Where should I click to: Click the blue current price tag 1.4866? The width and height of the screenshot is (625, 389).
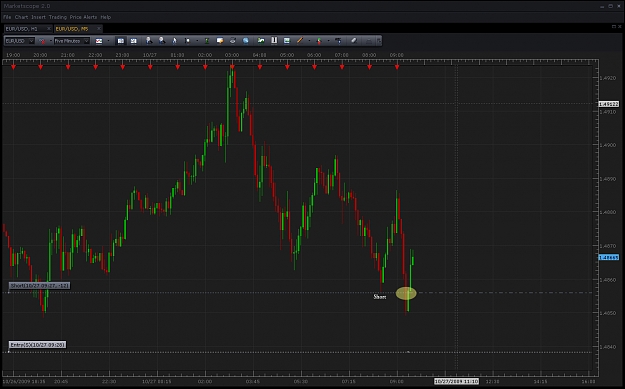pyautogui.click(x=609, y=257)
